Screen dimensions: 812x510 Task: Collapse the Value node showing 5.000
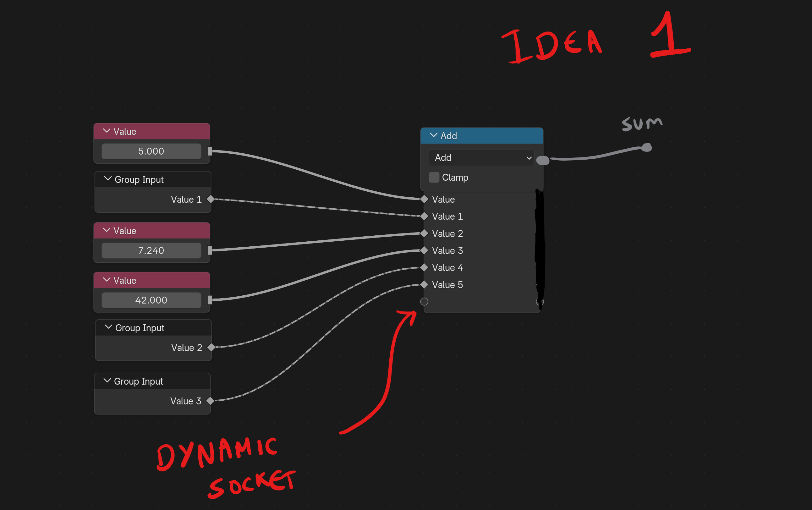(x=107, y=131)
